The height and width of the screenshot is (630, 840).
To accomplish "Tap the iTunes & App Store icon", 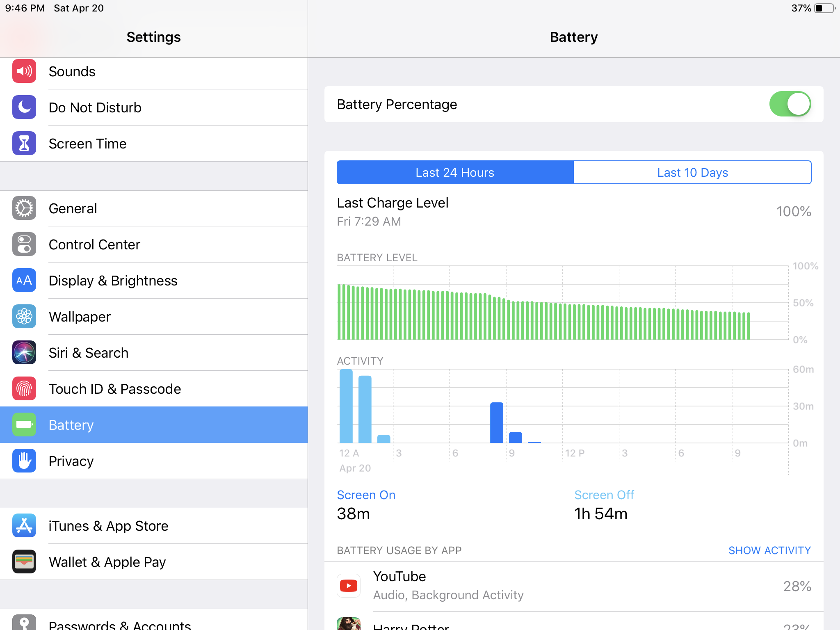I will pos(24,526).
